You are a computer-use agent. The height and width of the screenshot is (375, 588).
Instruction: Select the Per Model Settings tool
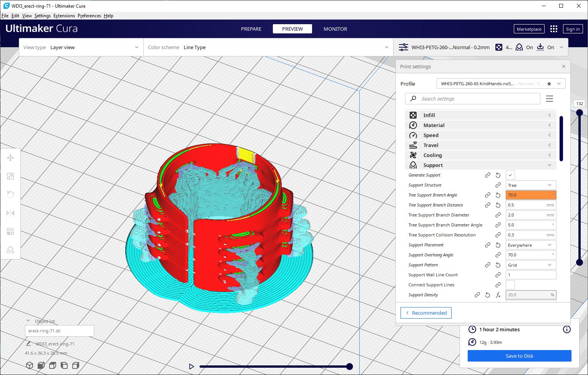[x=10, y=231]
